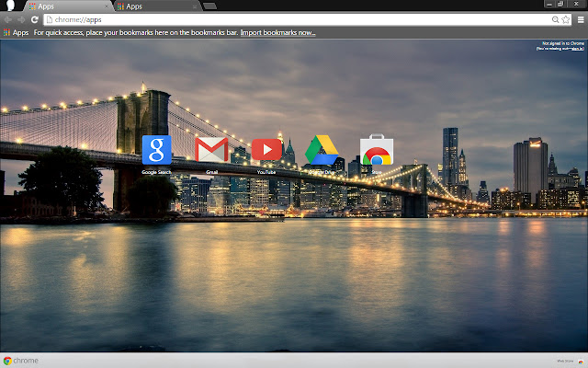Close the second Apps tab

coord(195,6)
